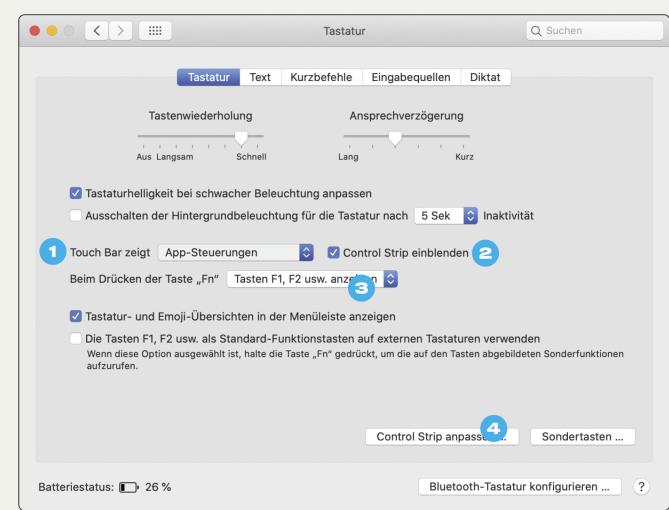Toggle Tastaturhelligkeit bei schwacher Beleuchtung checkbox
The width and height of the screenshot is (669, 510).
coord(76,193)
